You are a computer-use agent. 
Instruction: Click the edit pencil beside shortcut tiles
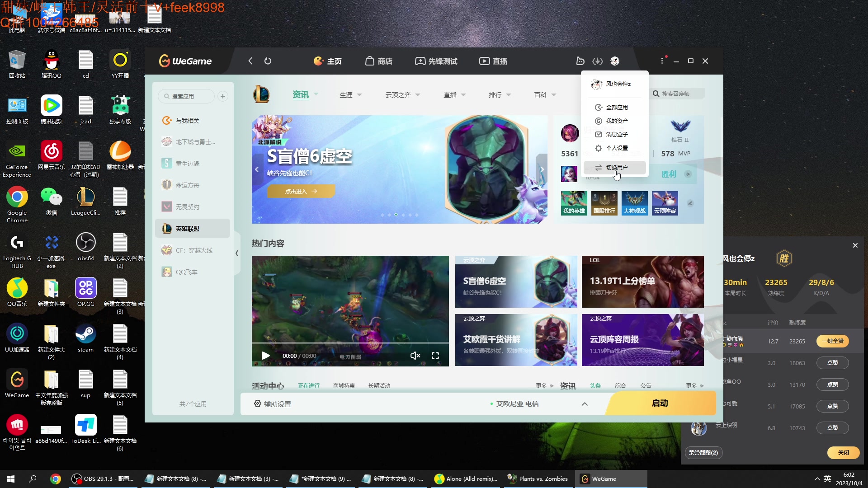pos(690,203)
